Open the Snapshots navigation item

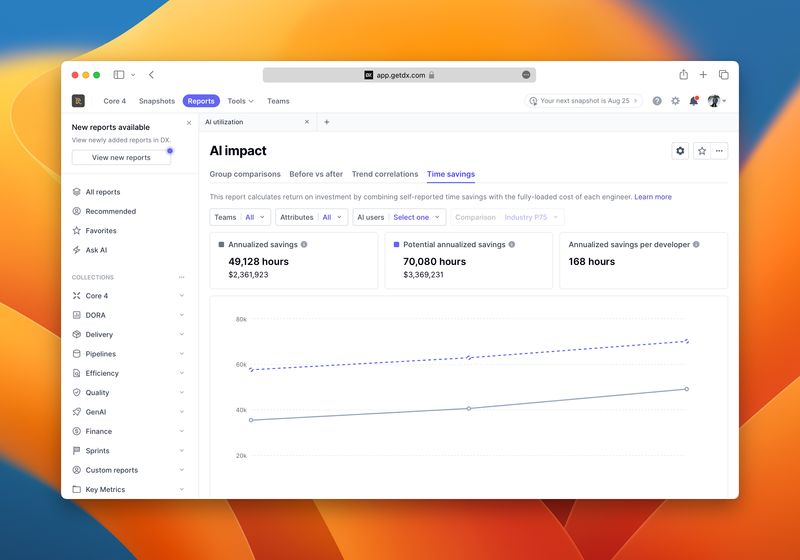[156, 101]
